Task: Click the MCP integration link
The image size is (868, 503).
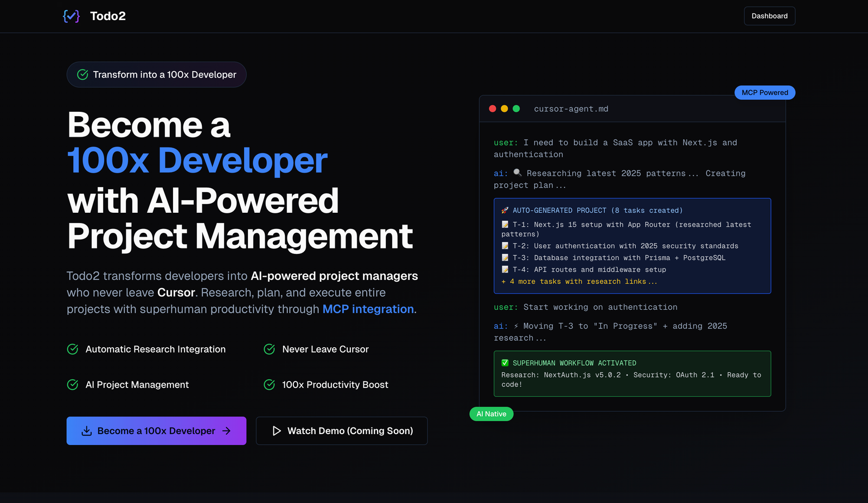Action: [x=368, y=309]
